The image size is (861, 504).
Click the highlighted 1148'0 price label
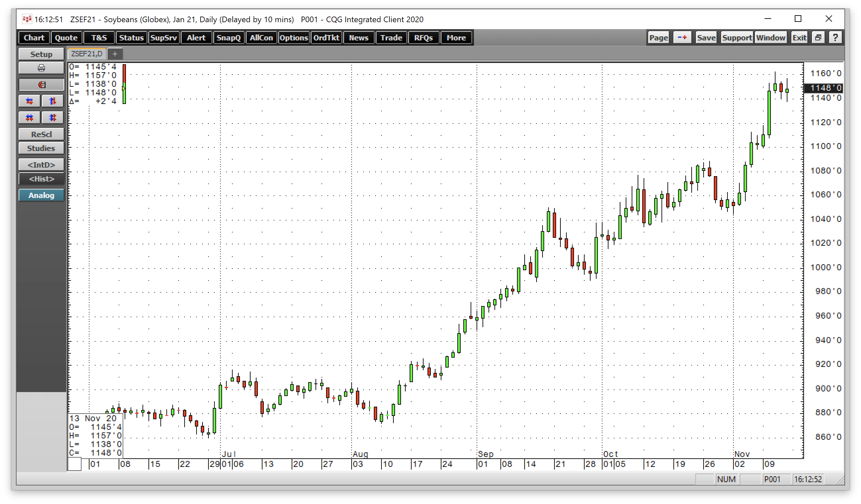coord(824,88)
